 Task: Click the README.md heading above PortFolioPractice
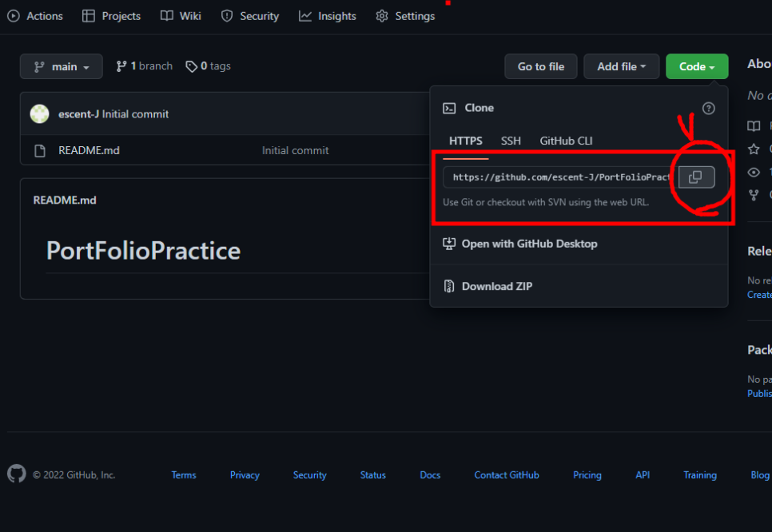(65, 200)
